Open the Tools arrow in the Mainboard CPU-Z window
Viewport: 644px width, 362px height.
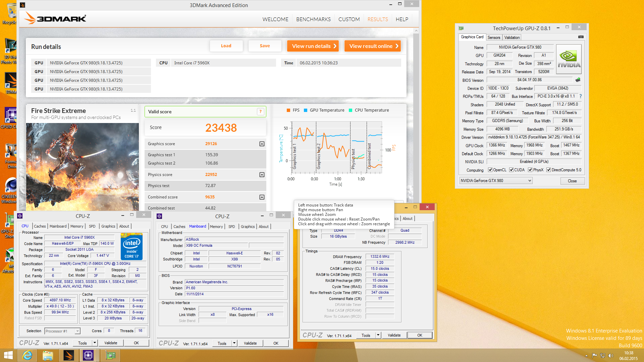pyautogui.click(x=234, y=343)
